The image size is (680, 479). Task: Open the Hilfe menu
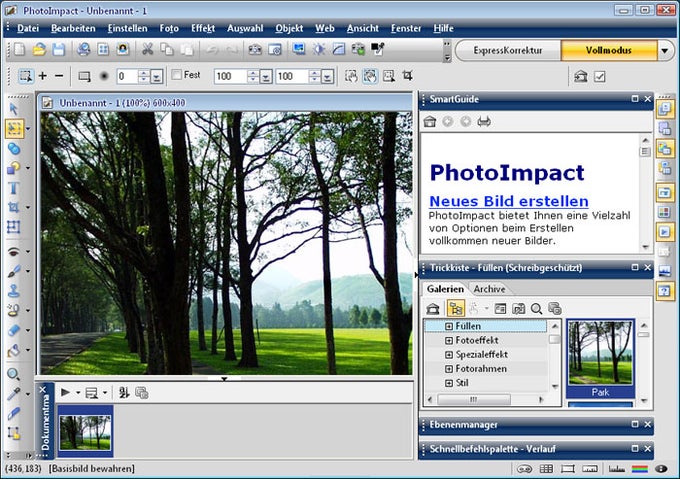click(443, 28)
